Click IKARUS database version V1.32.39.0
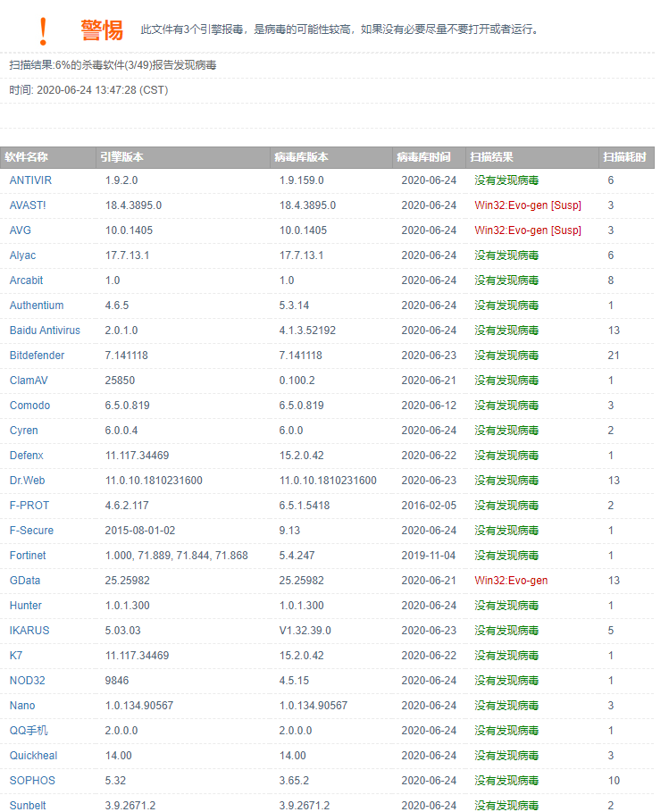The image size is (669, 812). click(x=305, y=631)
